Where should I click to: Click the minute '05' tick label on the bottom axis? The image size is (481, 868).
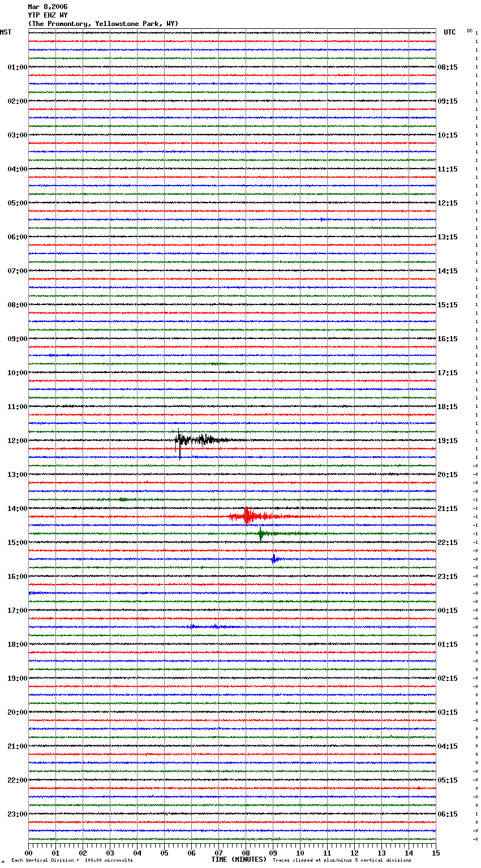click(x=164, y=853)
